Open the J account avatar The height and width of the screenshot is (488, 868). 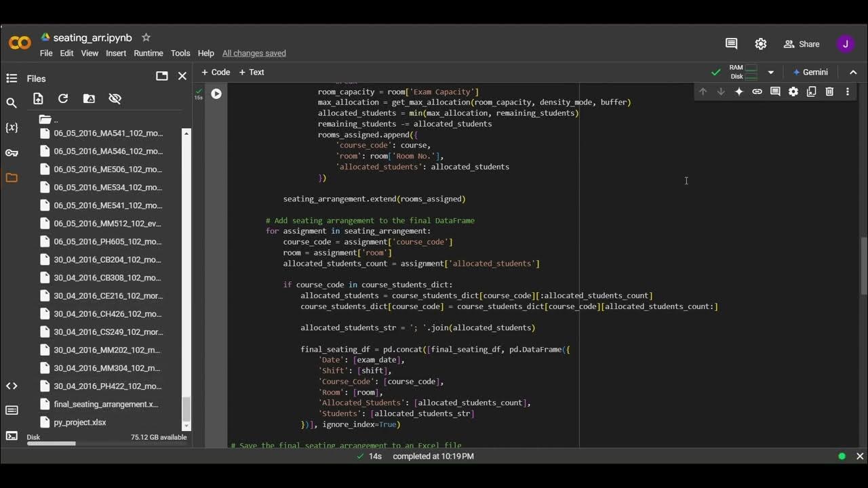[x=845, y=43]
